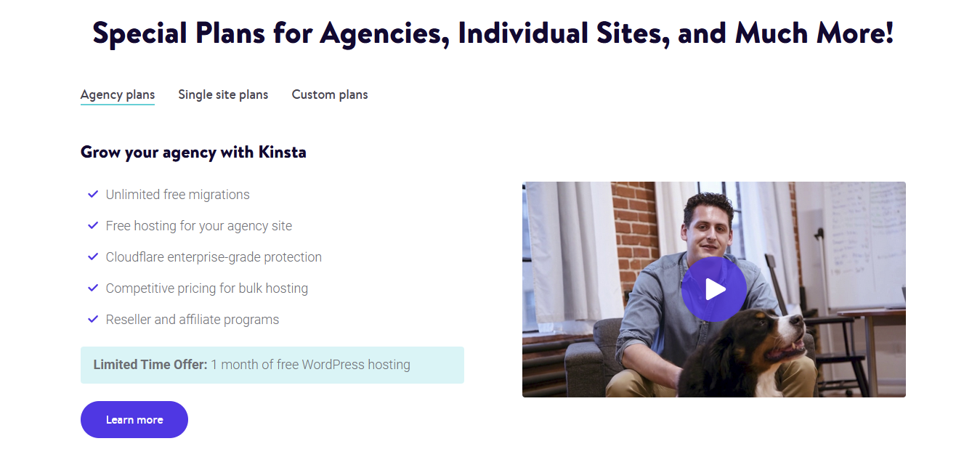Click the Learn more button

click(x=134, y=419)
